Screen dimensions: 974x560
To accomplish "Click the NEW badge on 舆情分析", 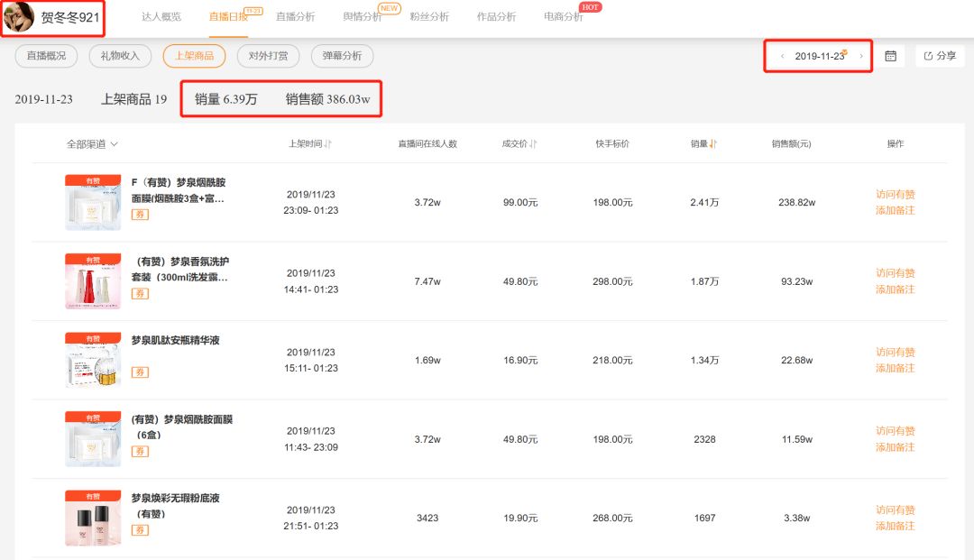I will click(388, 7).
